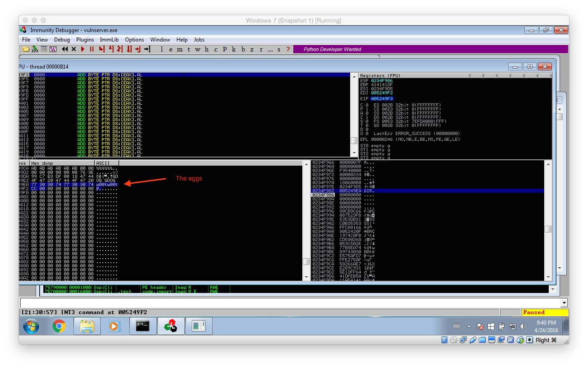Open Windows Media Player from the taskbar

pos(115,326)
